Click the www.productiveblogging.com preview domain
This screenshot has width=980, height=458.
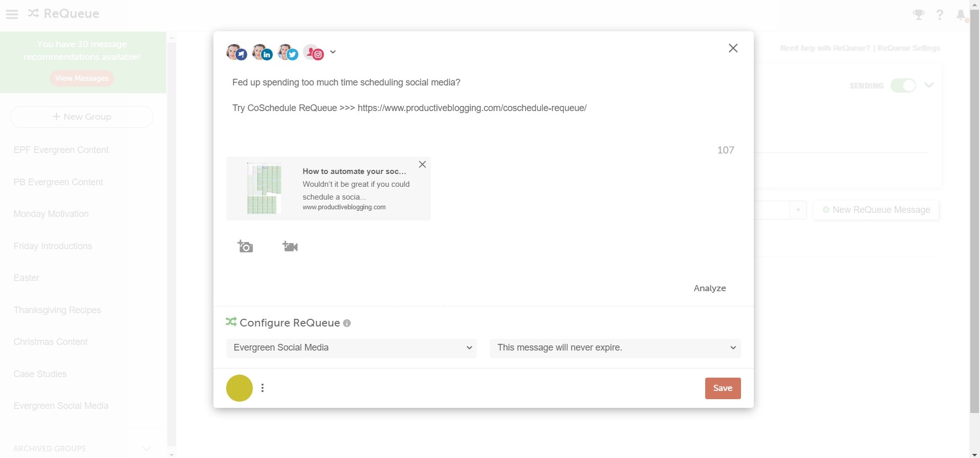344,207
